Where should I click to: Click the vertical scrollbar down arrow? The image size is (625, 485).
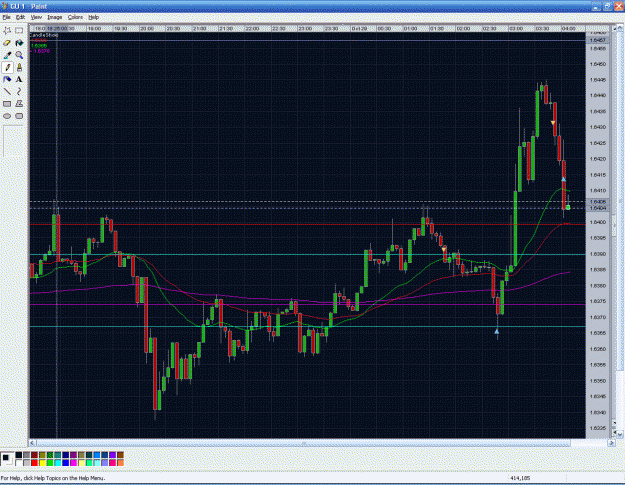pos(620,435)
